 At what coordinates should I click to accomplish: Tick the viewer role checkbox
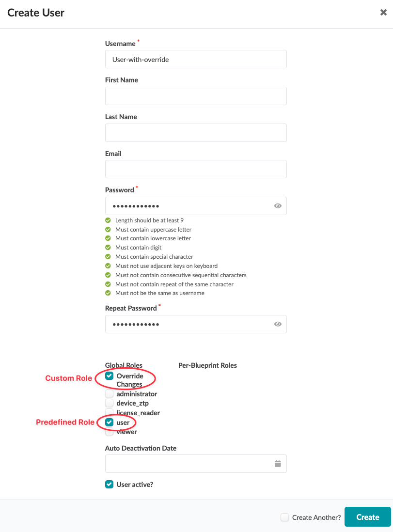(110, 432)
